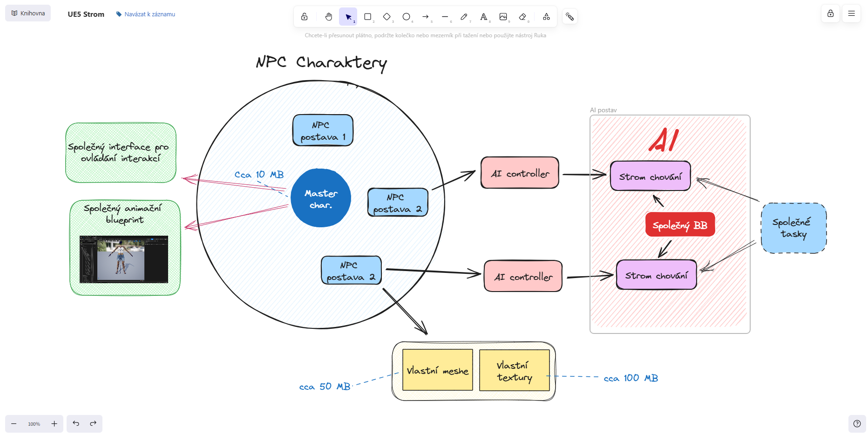Open the more shapes tools menu
This screenshot has height=435, width=868.
547,17
